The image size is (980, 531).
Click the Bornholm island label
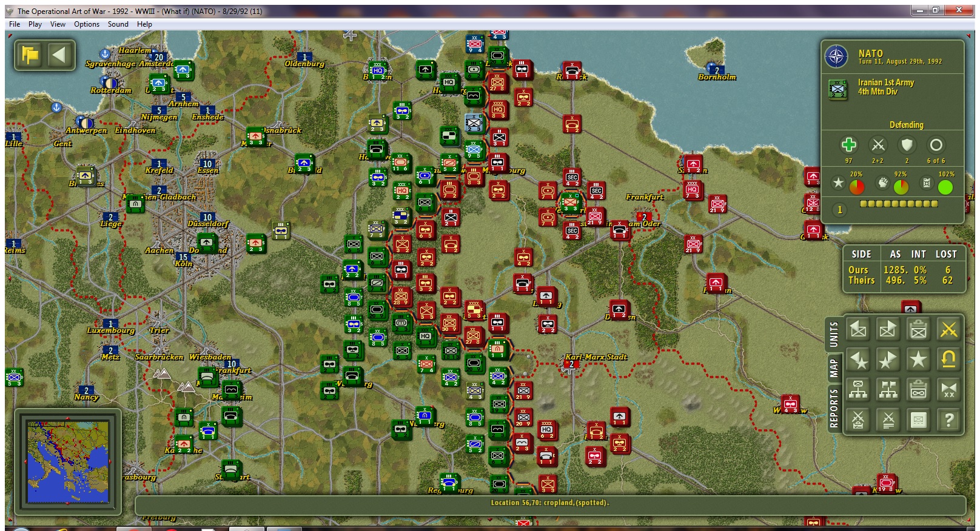tap(717, 77)
